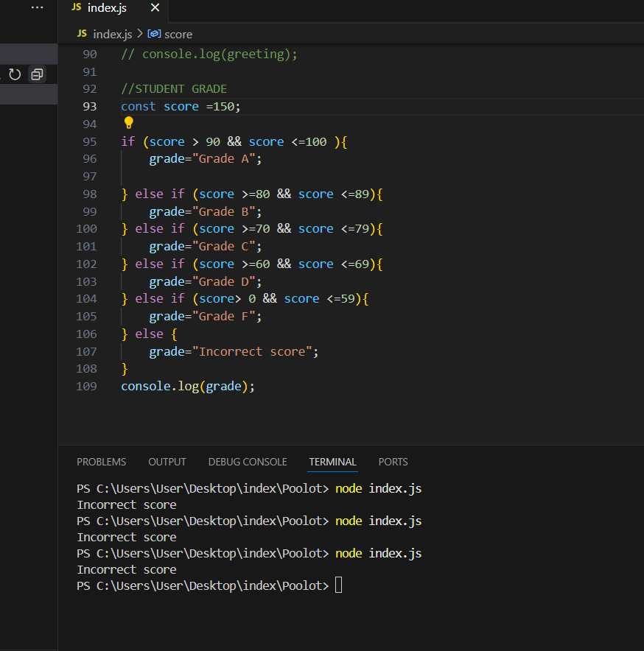Click on "const score =150;" code line

pos(181,107)
